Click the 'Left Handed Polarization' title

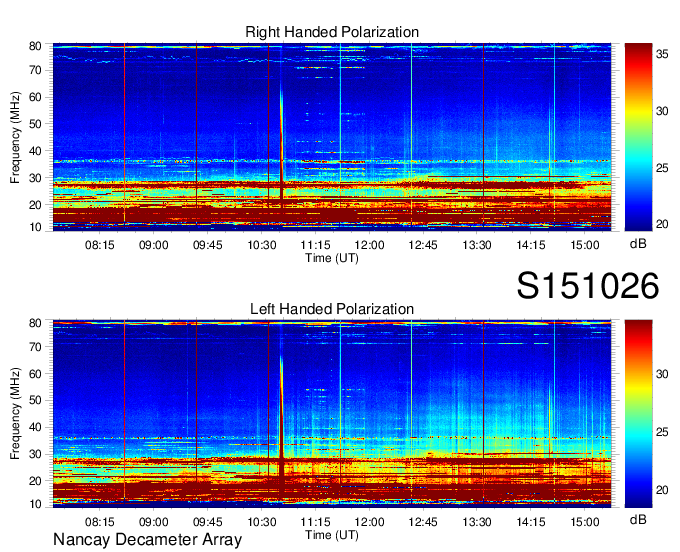(x=332, y=309)
